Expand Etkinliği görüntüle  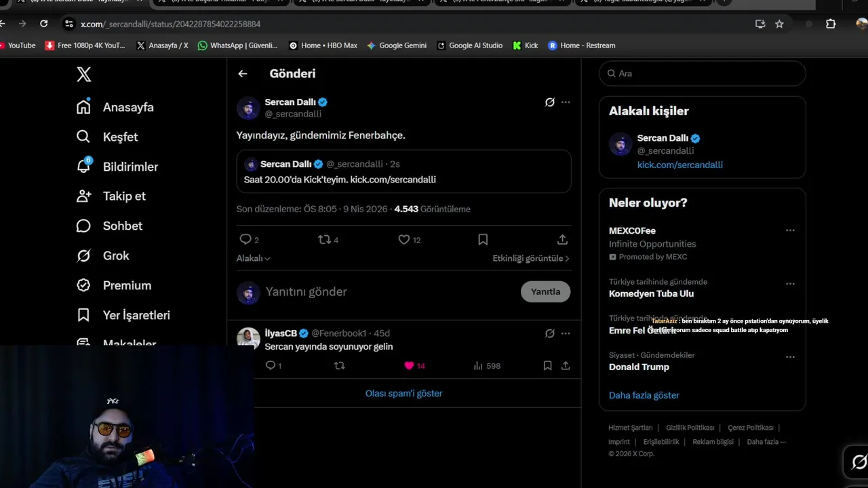(x=530, y=258)
